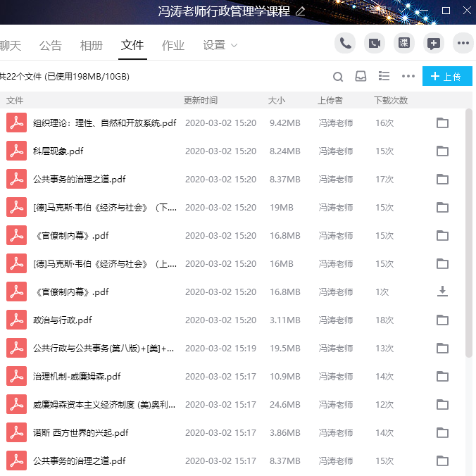
Task: Edit group name with pencil icon
Action: click(x=301, y=11)
